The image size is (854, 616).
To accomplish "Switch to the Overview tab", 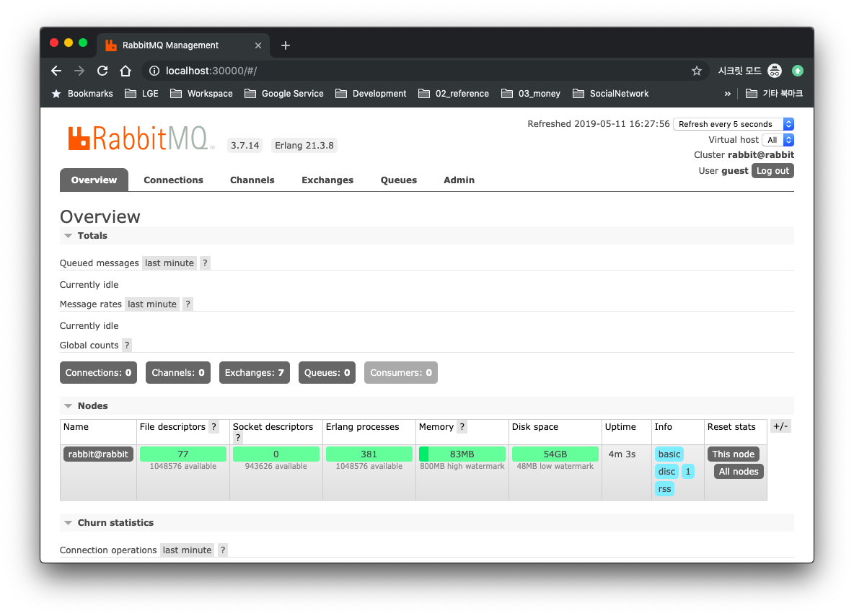I will [94, 180].
